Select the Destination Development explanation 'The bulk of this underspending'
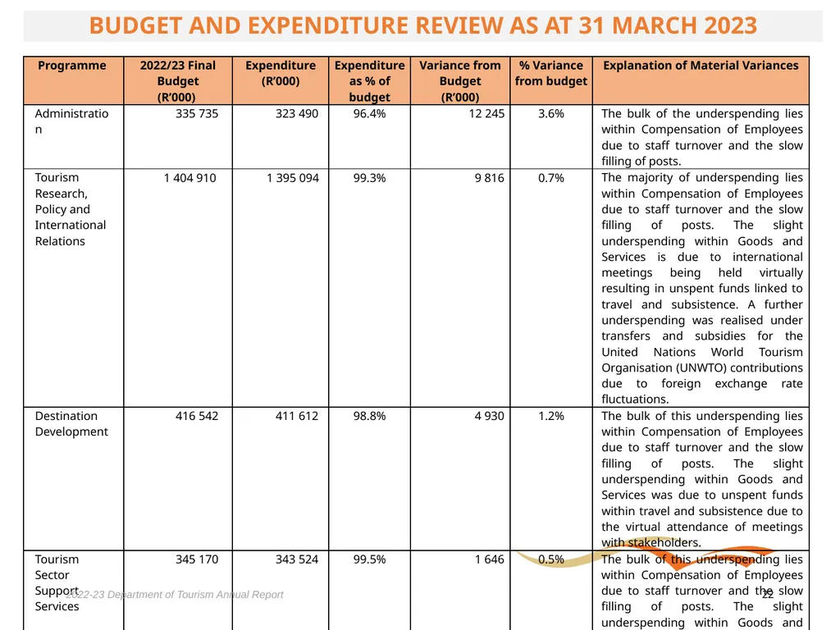The image size is (840, 630). (x=691, y=416)
